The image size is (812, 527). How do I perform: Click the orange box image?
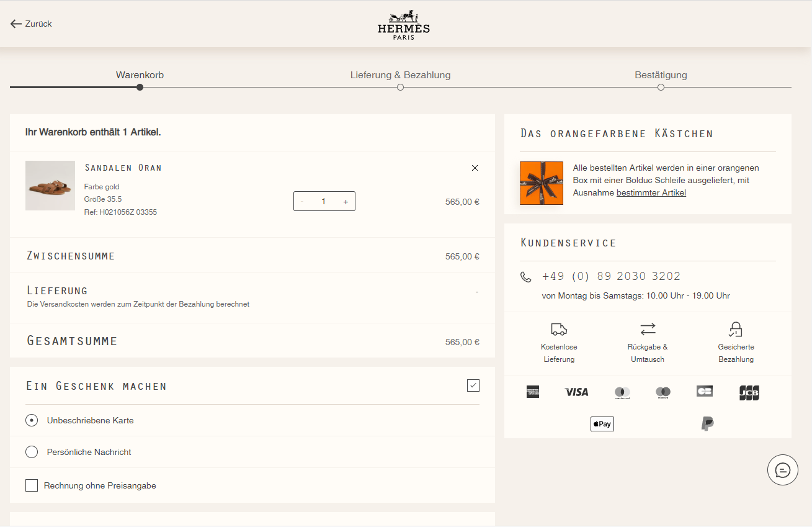click(x=542, y=183)
